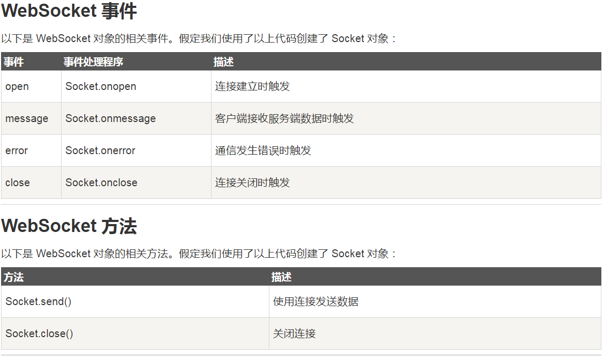
Task: Click the Socket.onclose handler cell
Action: click(x=102, y=183)
